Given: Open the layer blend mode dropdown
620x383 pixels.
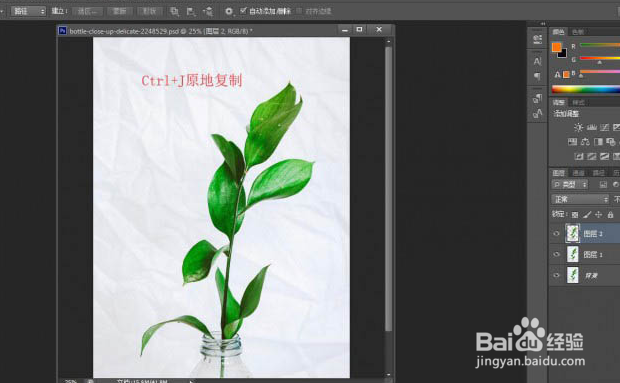Looking at the screenshot, I should coord(580,199).
